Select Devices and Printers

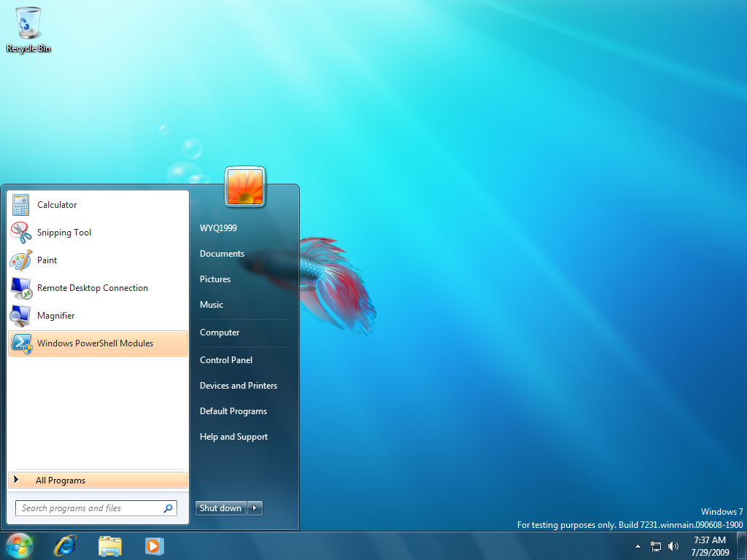(x=239, y=386)
